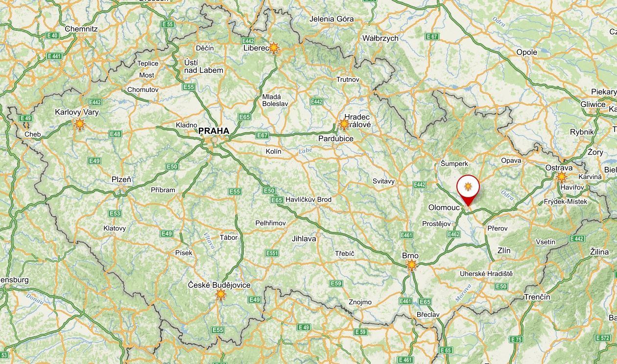Image resolution: width=617 pixels, height=364 pixels.
Task: Click the star marker at Ostrava
Action: click(x=562, y=177)
